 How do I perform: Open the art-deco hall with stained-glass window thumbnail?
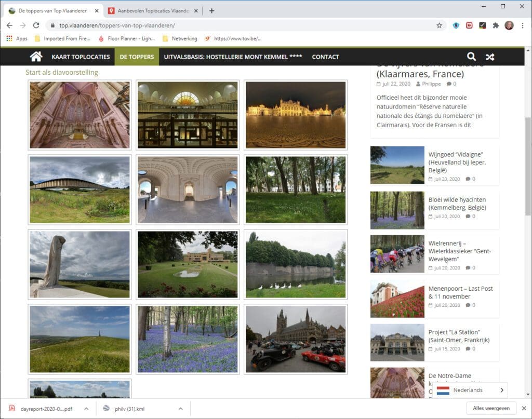(x=188, y=115)
